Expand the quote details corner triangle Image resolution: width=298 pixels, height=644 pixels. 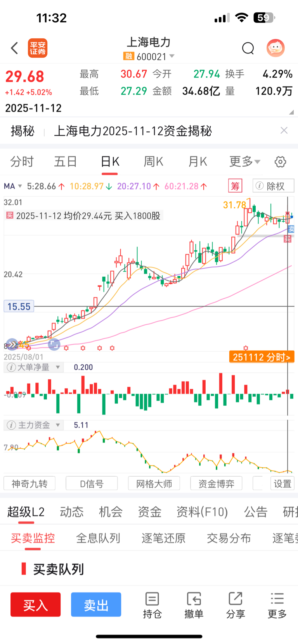click(291, 112)
